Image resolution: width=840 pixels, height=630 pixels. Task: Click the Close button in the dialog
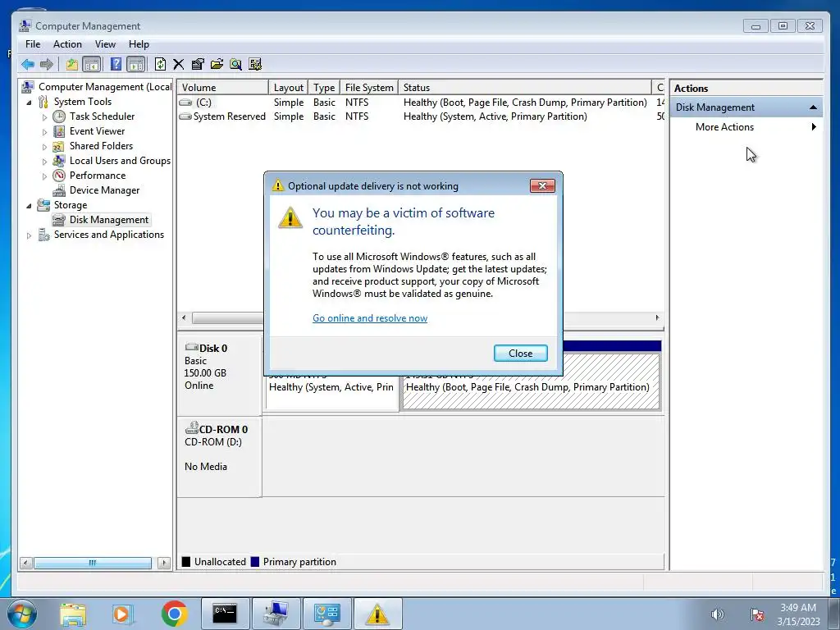520,353
